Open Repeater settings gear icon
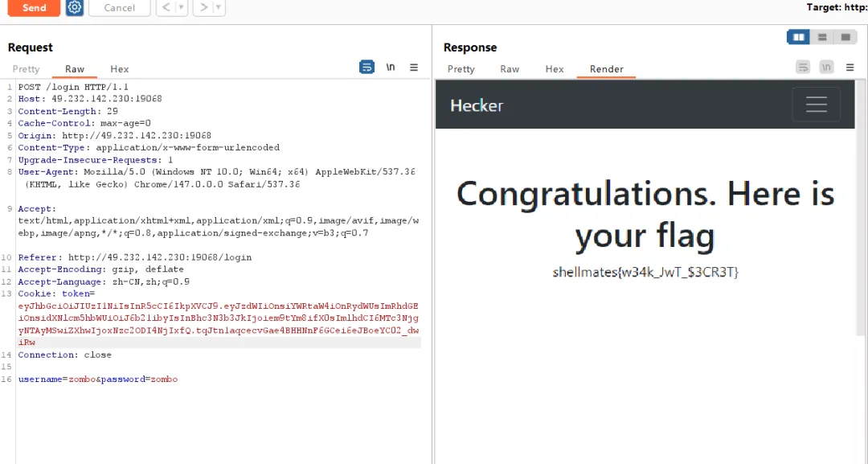 click(x=75, y=8)
